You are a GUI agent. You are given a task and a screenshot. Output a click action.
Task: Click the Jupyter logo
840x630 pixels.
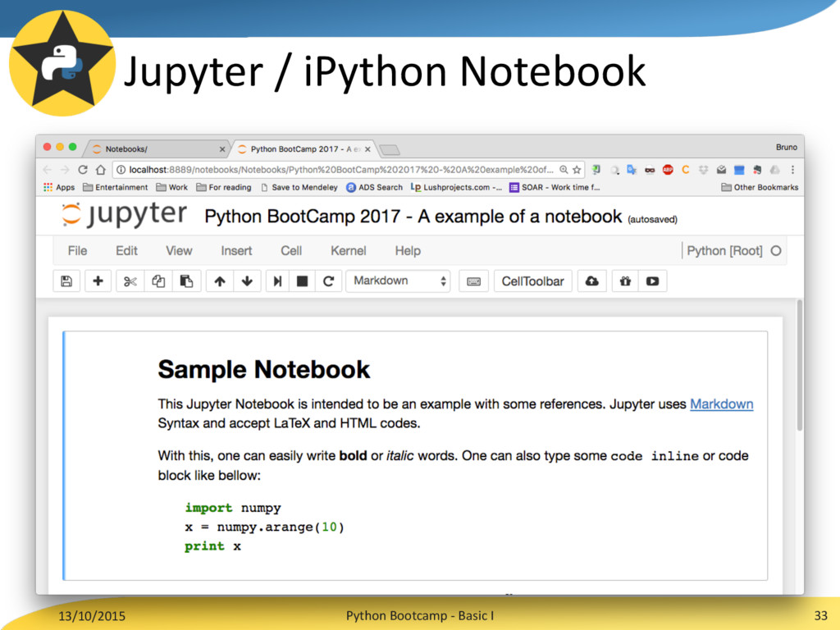(x=124, y=215)
